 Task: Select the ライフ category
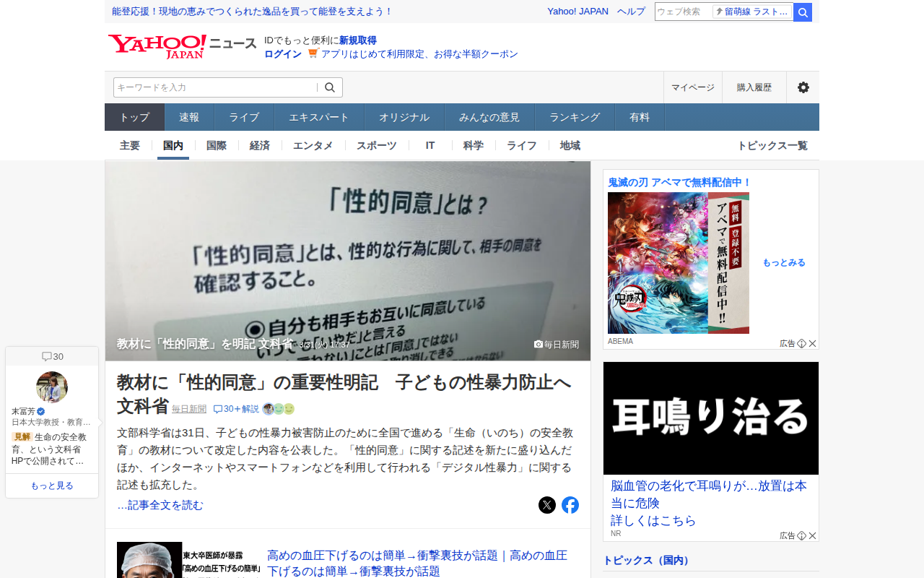[x=522, y=145]
